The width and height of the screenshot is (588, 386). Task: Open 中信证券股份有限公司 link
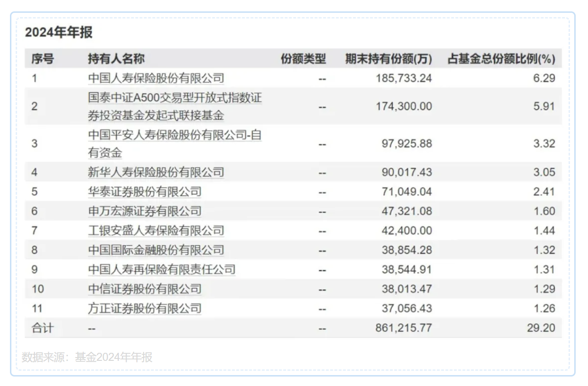(145, 289)
